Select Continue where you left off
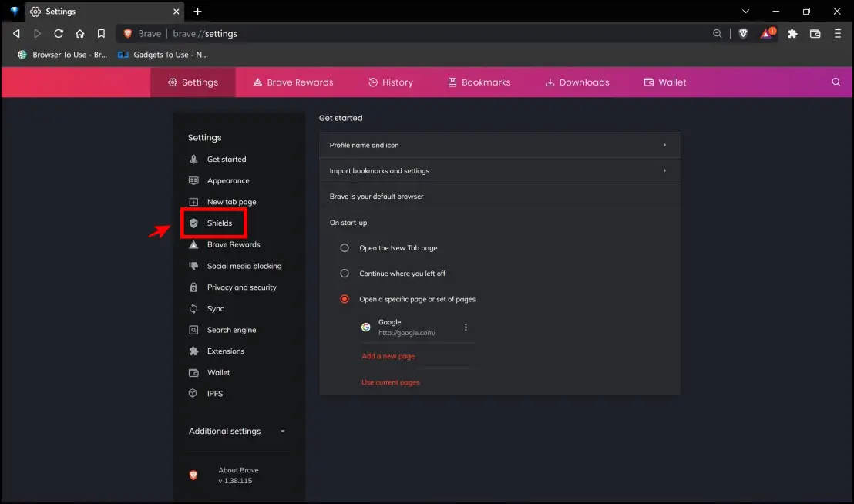Viewport: 854px width, 504px height. tap(345, 274)
